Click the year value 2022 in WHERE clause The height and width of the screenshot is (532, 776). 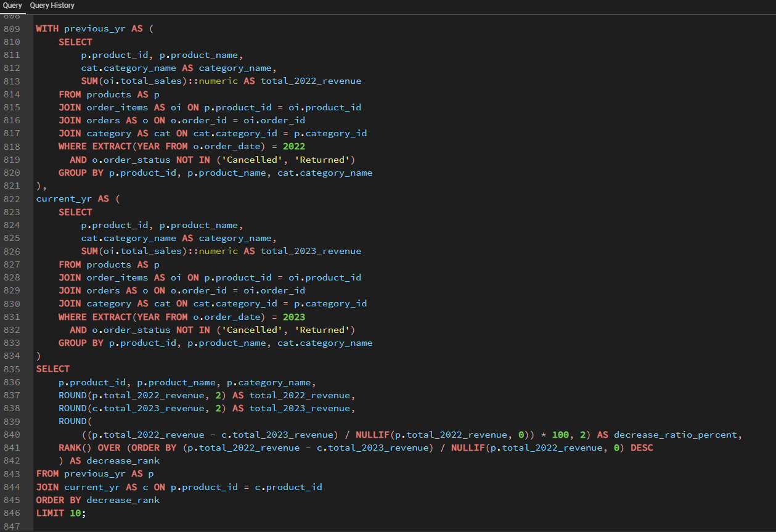click(294, 147)
